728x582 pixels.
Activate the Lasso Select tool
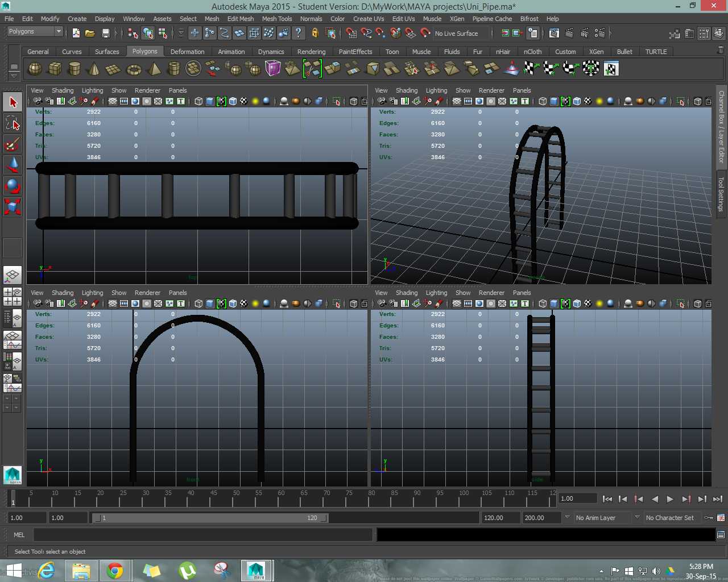tap(13, 123)
